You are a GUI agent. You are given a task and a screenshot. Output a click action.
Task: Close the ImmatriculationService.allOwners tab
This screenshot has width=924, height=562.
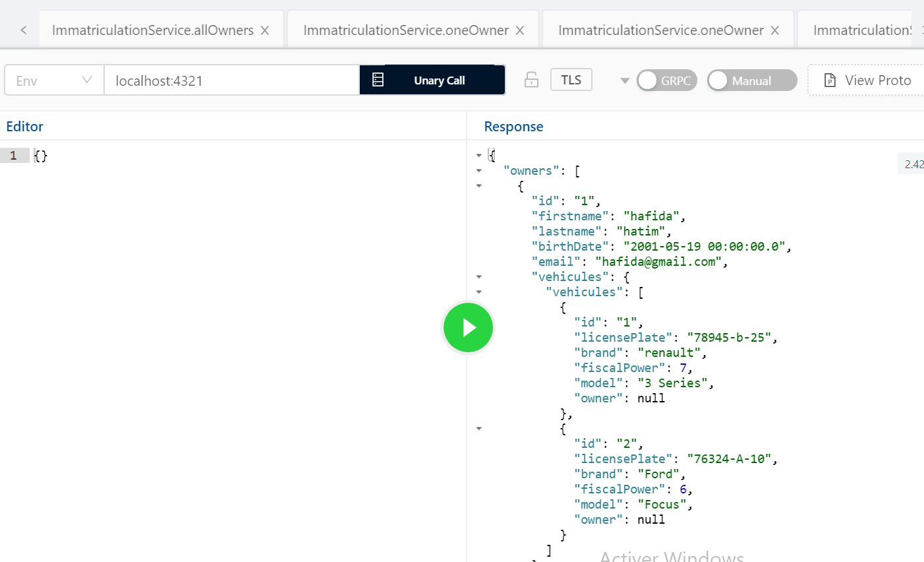(266, 30)
